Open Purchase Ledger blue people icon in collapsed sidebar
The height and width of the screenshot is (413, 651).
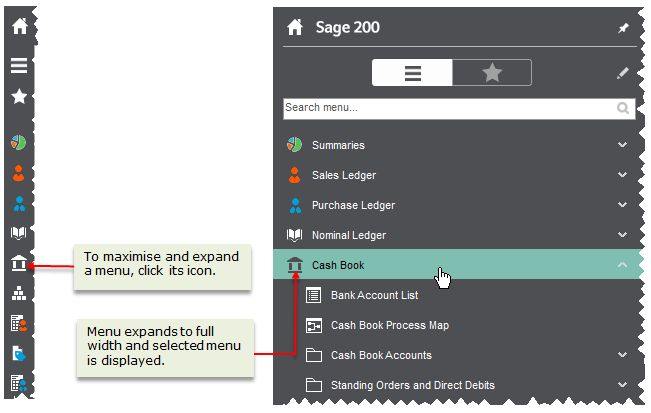(x=19, y=203)
